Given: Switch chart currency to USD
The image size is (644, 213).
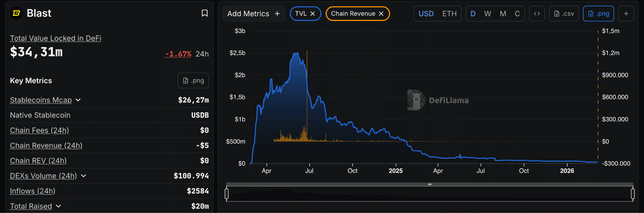Looking at the screenshot, I should pos(426,14).
